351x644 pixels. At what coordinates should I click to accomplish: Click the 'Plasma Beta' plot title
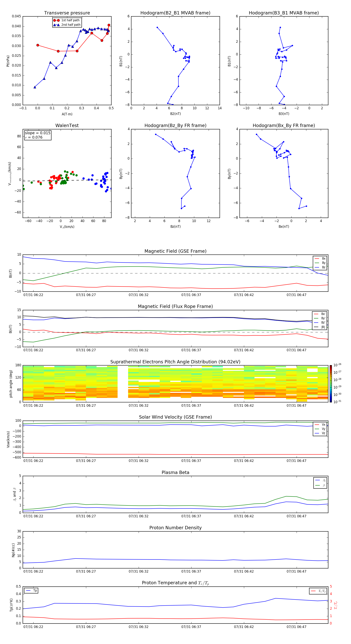pyautogui.click(x=175, y=473)
